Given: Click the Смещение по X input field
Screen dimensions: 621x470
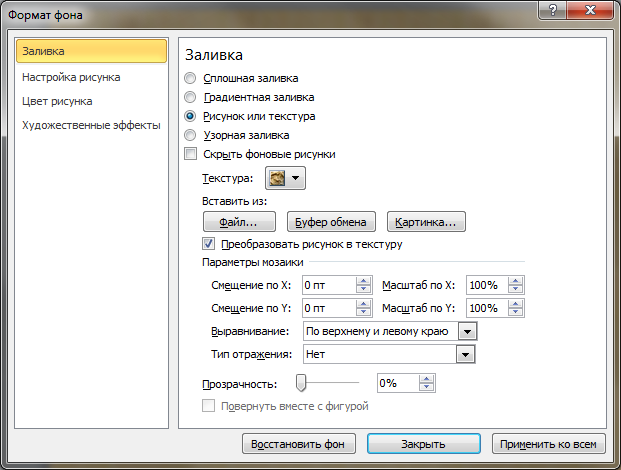Looking at the screenshot, I should [x=330, y=285].
